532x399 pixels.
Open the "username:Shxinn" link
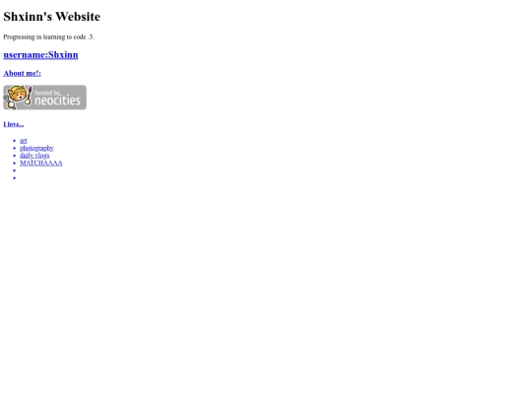click(x=40, y=55)
